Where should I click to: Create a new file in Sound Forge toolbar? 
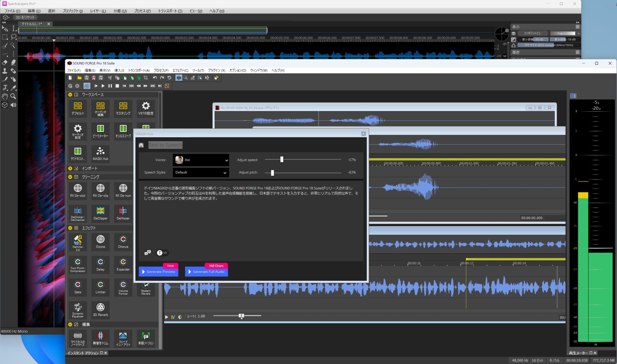tap(70, 78)
